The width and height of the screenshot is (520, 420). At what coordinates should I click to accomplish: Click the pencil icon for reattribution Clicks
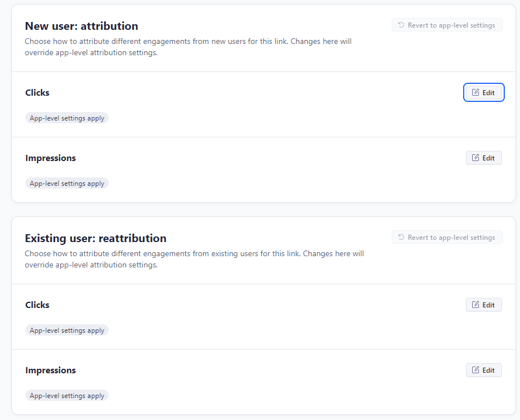(476, 305)
